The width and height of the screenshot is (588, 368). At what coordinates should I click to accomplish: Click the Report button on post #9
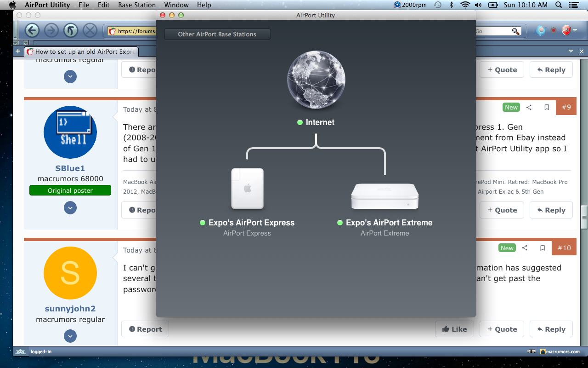click(x=139, y=210)
